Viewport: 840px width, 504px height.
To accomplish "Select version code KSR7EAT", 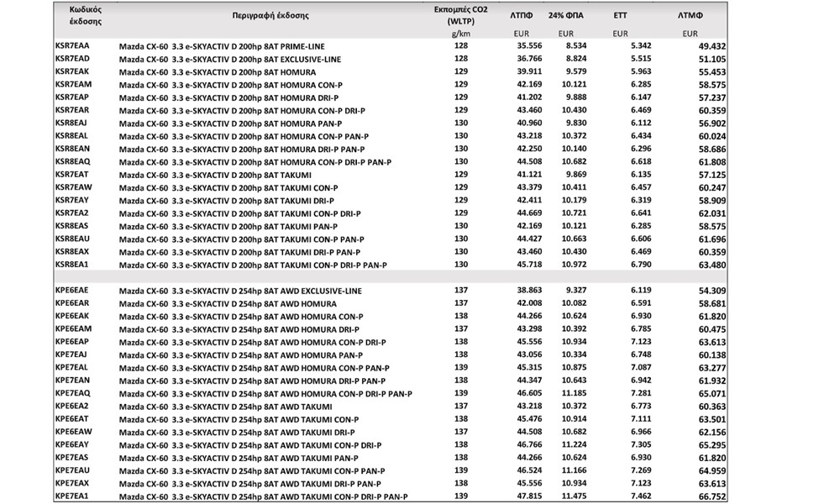I will coord(71,174).
